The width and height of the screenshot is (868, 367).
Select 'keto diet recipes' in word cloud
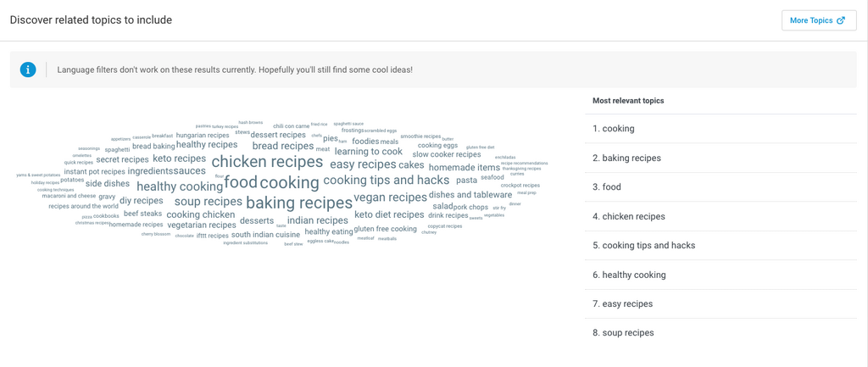tap(389, 215)
